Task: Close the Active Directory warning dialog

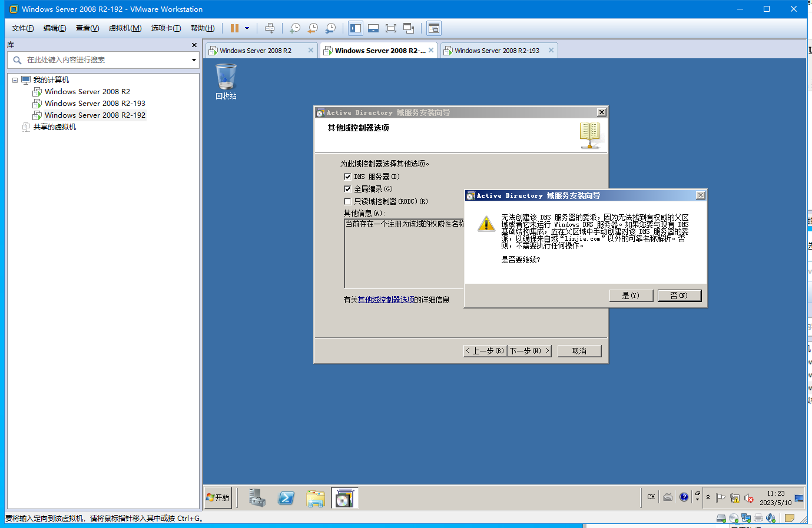Action: coord(700,195)
